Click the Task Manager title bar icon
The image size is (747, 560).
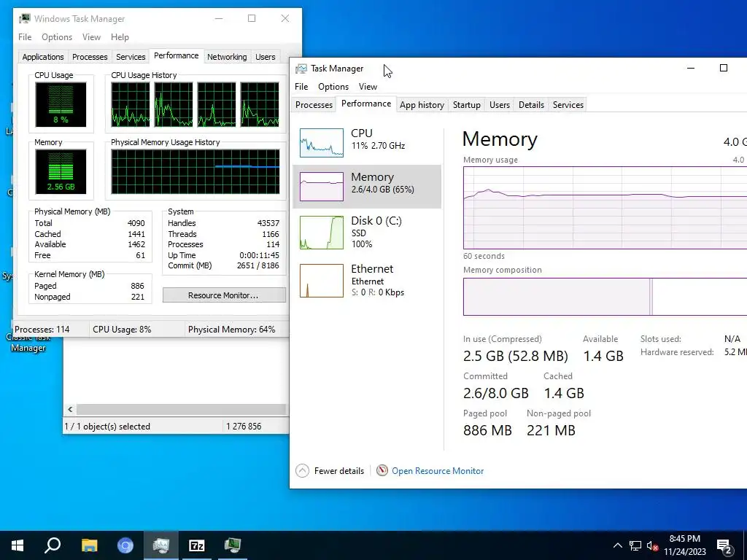click(301, 69)
